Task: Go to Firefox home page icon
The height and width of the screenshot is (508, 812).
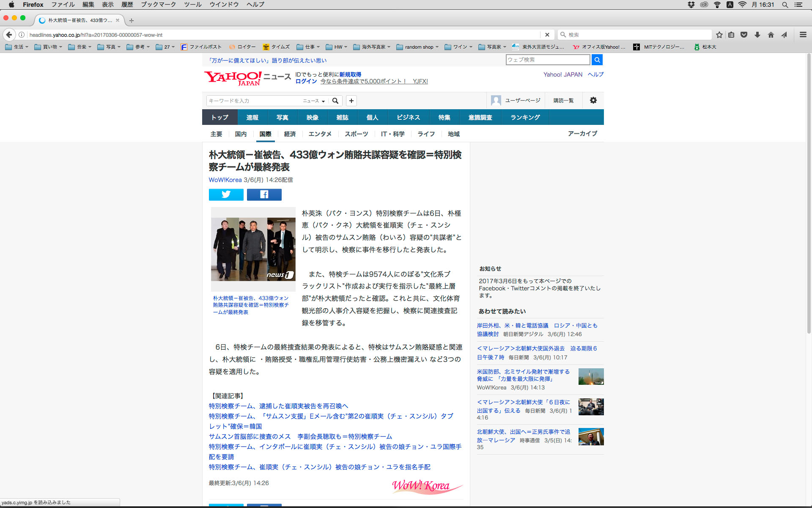Action: 771,35
